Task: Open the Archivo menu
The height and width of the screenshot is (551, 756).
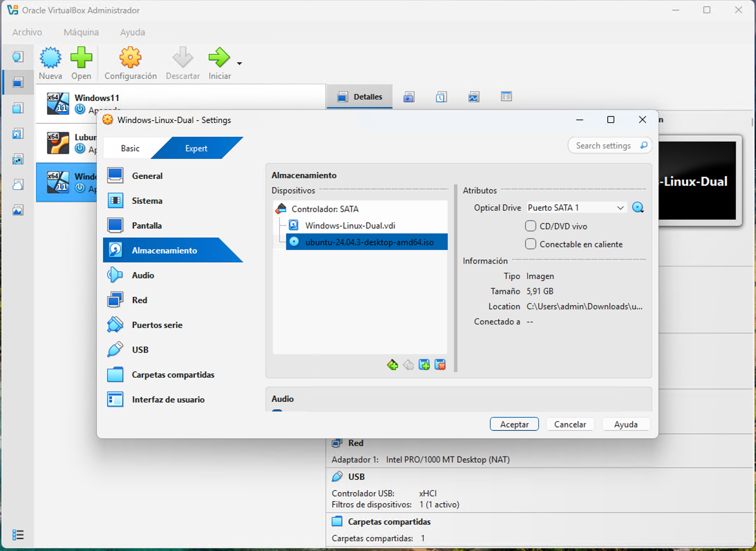Action: pyautogui.click(x=27, y=32)
